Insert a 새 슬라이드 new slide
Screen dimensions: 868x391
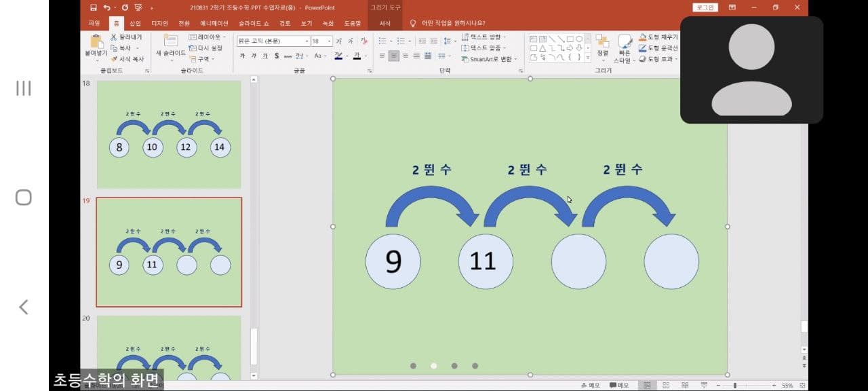tap(171, 45)
